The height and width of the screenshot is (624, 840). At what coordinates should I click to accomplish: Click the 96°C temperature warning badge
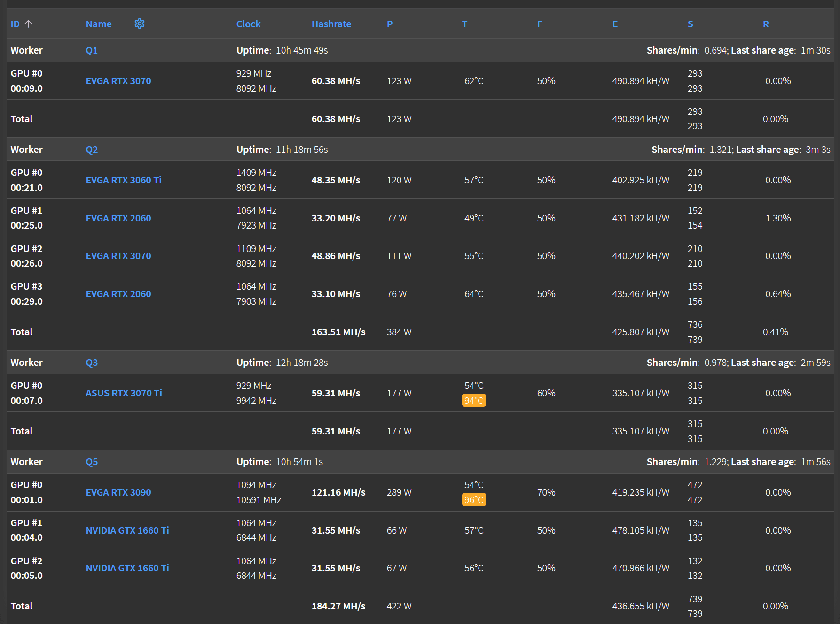[474, 500]
